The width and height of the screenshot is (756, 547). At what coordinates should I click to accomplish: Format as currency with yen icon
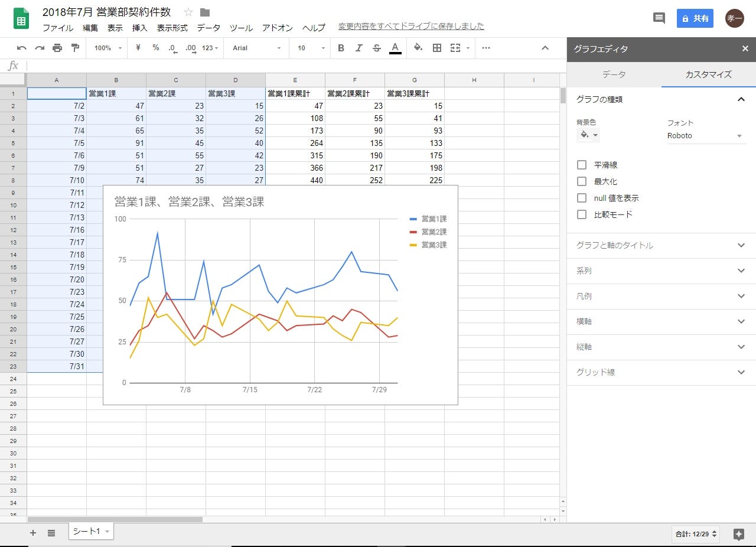tap(138, 48)
